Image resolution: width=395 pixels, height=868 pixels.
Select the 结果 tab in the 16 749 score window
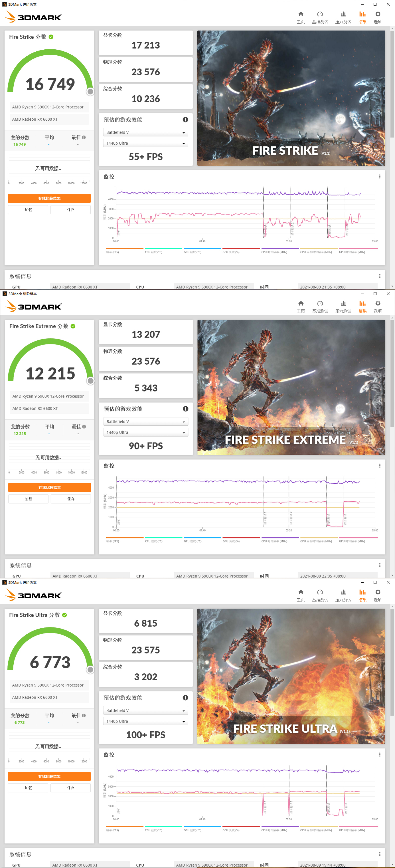pos(362,17)
